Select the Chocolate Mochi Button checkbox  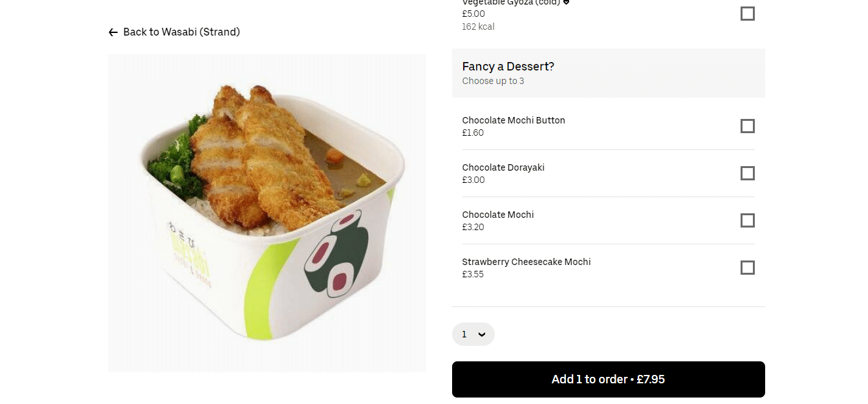click(x=747, y=126)
